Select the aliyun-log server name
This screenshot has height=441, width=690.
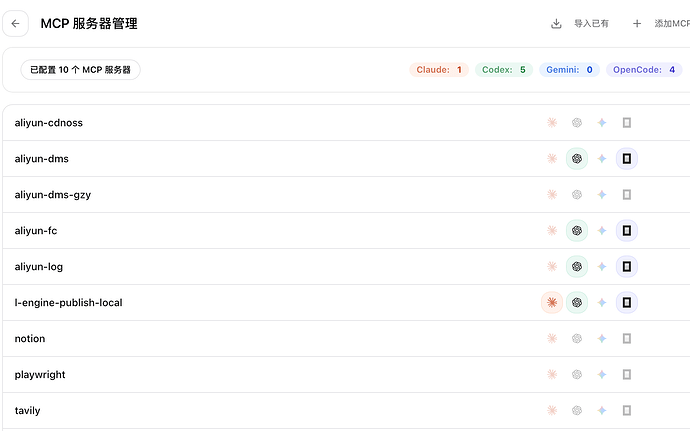point(38,267)
